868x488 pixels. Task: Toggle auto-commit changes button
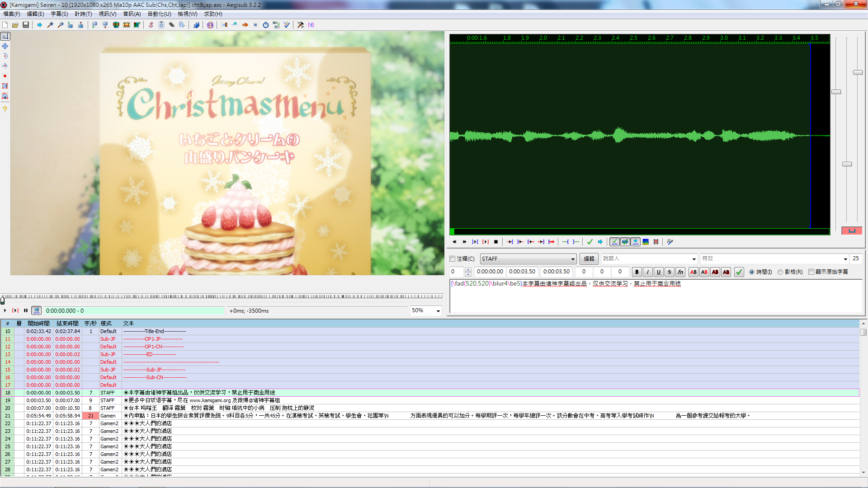point(614,242)
